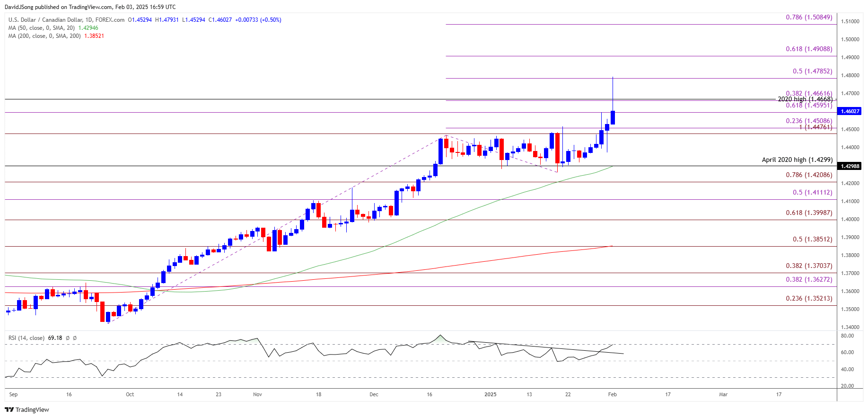Image resolution: width=868 pixels, height=418 pixels.
Task: Open the U.S. Dollar / Canadian Dollar symbol title
Action: tap(44, 20)
